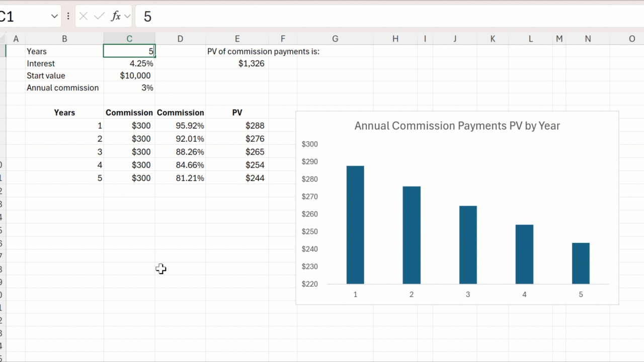Select the Year 5 bar in the chart
Viewport: 644px width, 362px height.
click(x=581, y=263)
